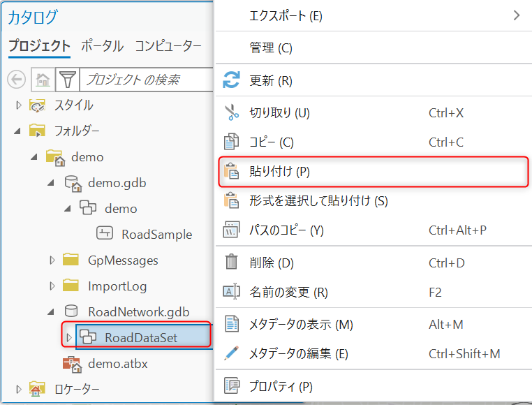Click the back arrow icon in Catalog pane
This screenshot has height=405, width=532.
point(16,80)
